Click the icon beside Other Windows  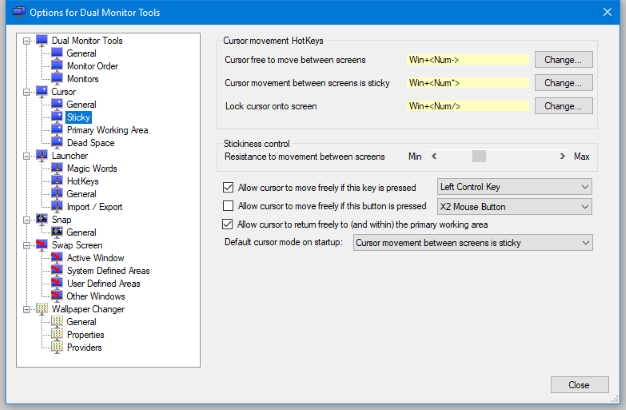click(57, 296)
